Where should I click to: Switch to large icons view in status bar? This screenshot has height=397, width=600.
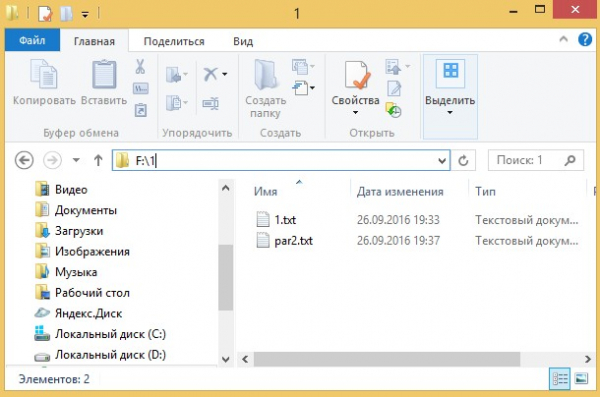pos(581,379)
